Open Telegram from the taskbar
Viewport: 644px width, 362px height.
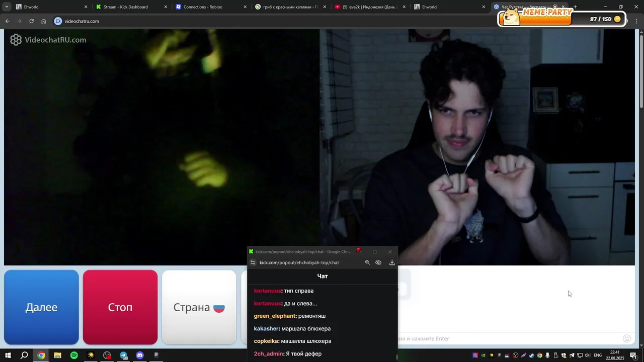(x=124, y=355)
